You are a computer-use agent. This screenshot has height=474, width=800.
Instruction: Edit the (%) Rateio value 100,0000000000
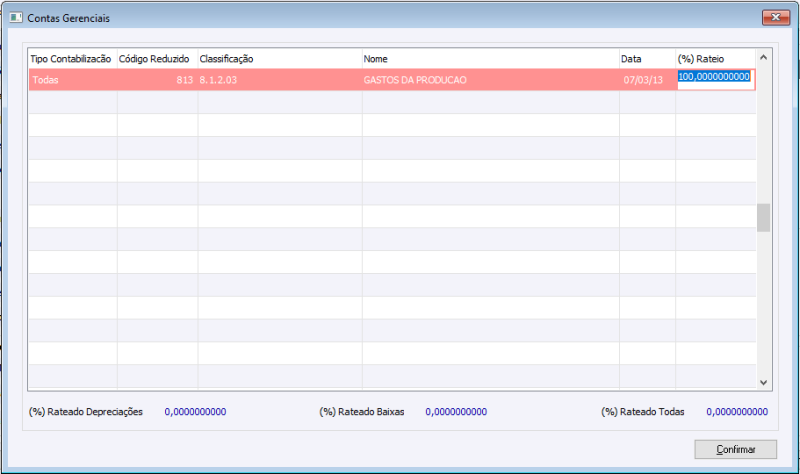(715, 80)
